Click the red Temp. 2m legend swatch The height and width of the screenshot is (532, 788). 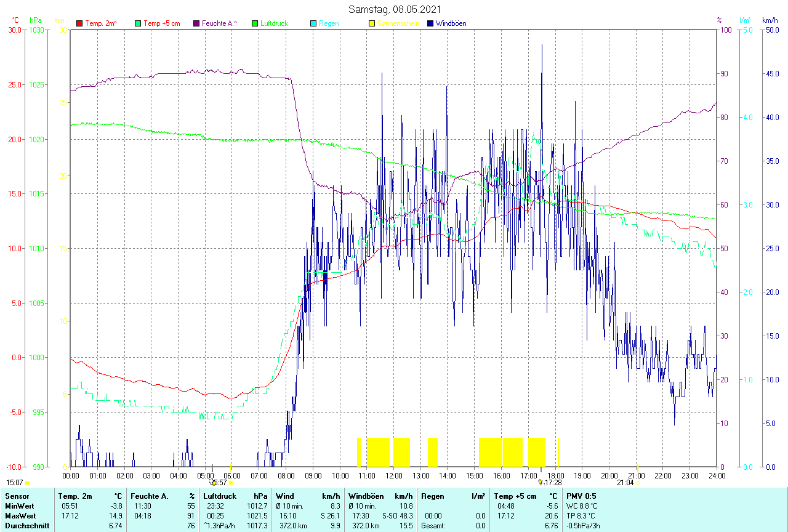point(79,23)
